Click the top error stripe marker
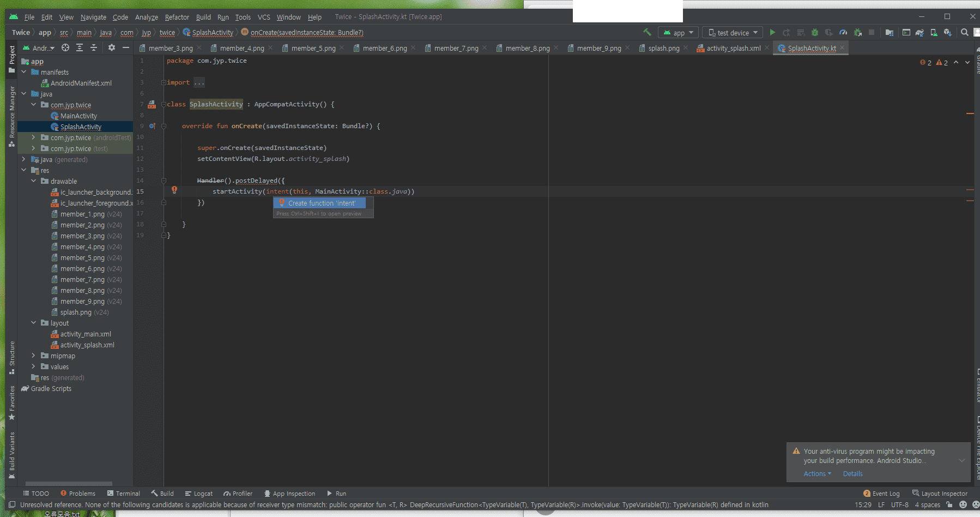This screenshot has width=980, height=517. click(970, 113)
